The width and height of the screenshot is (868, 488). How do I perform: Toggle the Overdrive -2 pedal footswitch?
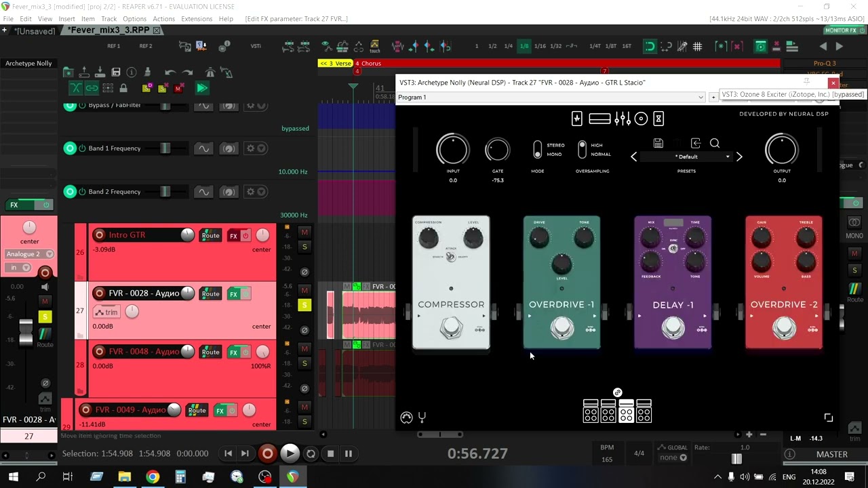click(784, 327)
